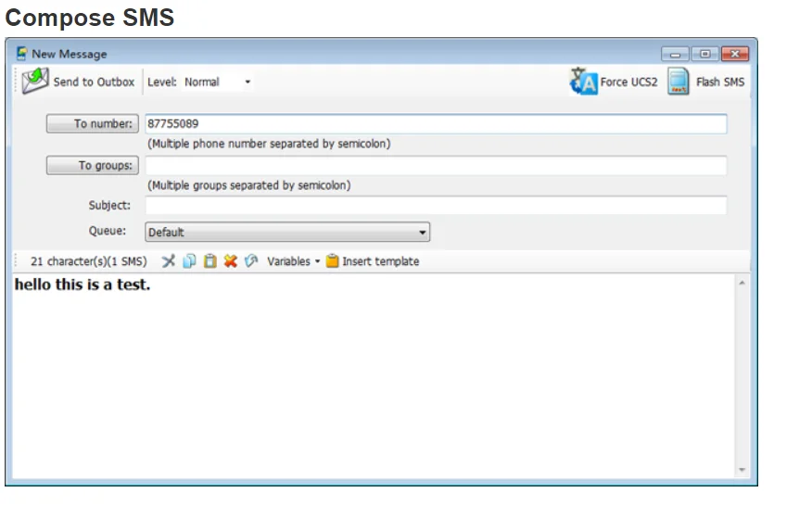Focus the To number input field
The width and height of the screenshot is (812, 505).
click(x=436, y=123)
